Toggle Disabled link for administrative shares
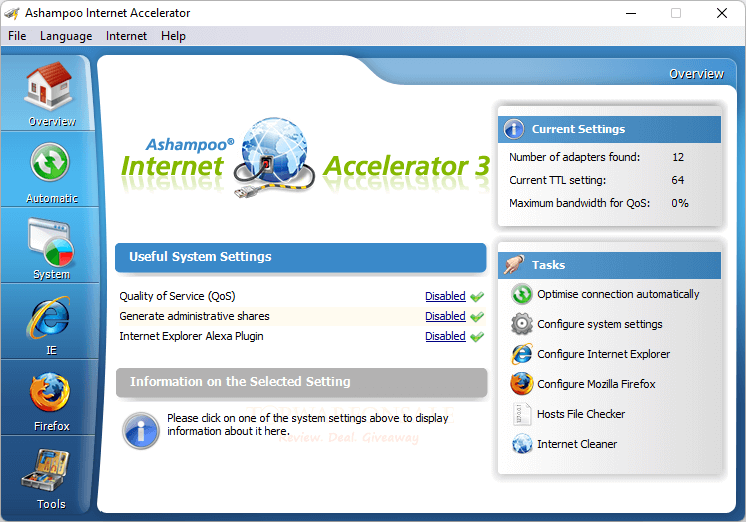Image resolution: width=746 pixels, height=522 pixels. (445, 316)
